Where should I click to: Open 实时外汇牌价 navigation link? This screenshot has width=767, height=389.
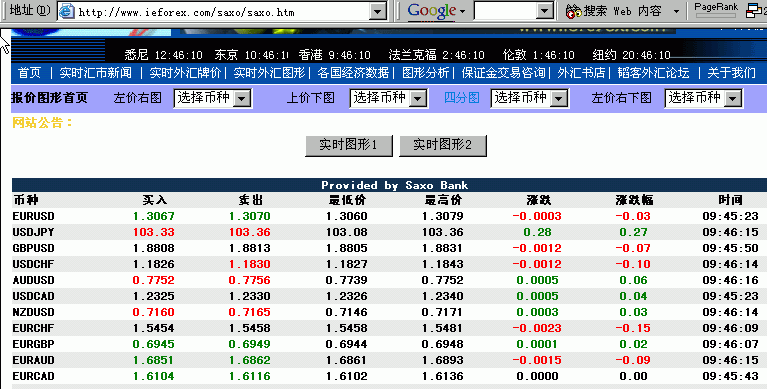(x=185, y=73)
